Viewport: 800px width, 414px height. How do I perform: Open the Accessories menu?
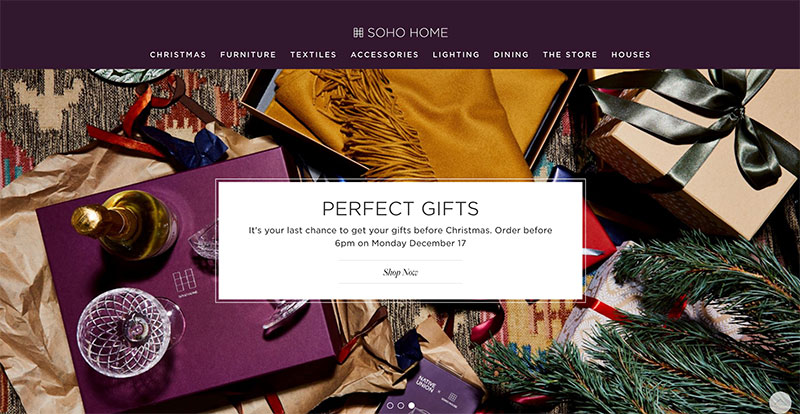384,55
